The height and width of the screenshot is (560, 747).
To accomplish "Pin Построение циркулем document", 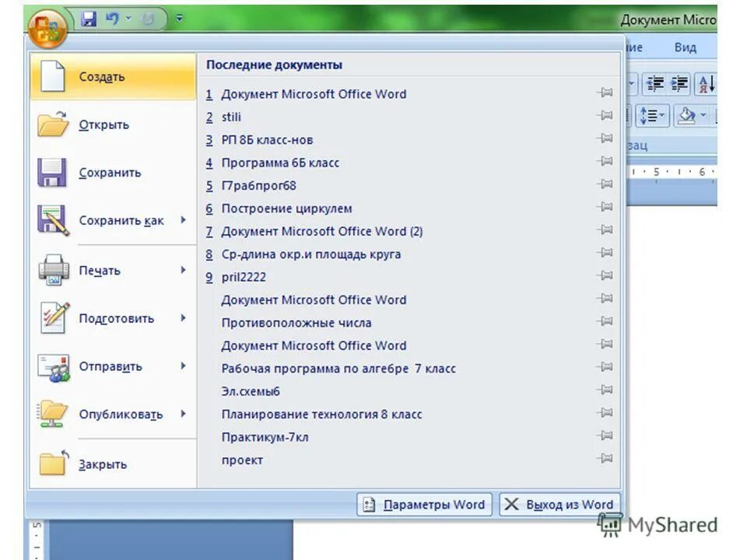I will coord(605,207).
